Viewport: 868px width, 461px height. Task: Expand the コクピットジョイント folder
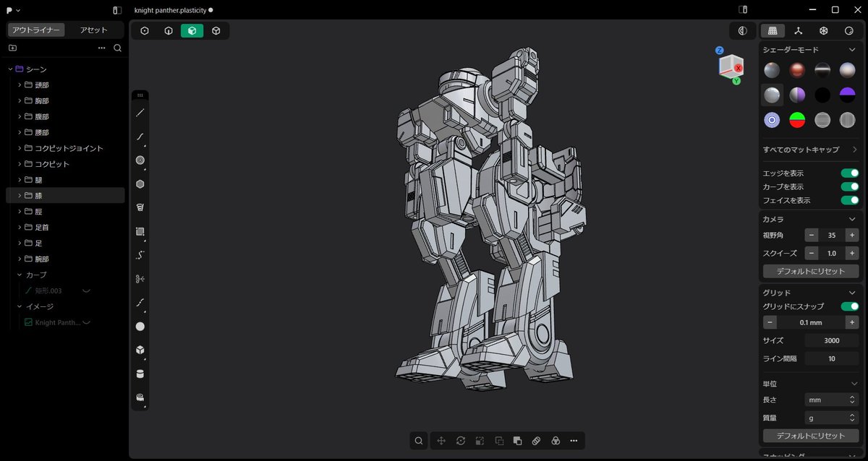(x=20, y=148)
